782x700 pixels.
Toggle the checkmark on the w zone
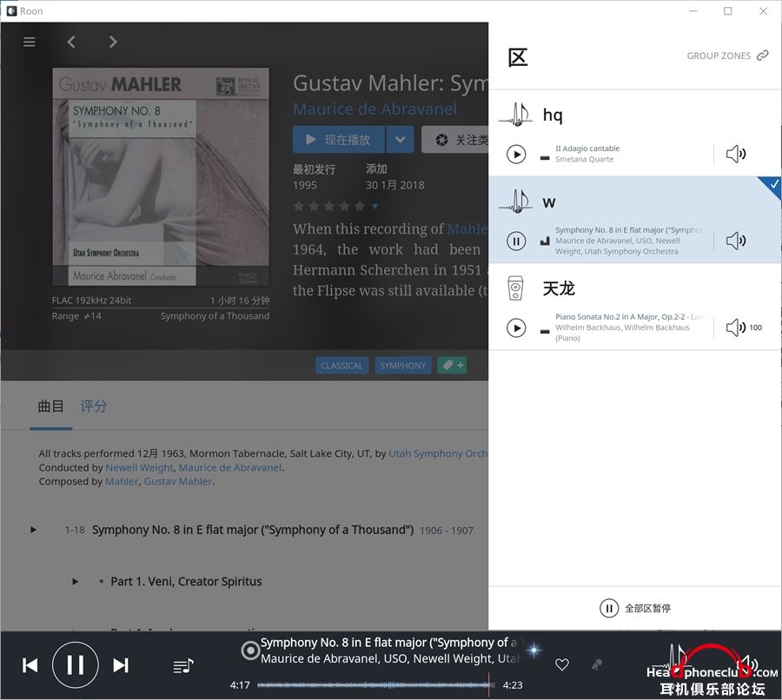773,184
